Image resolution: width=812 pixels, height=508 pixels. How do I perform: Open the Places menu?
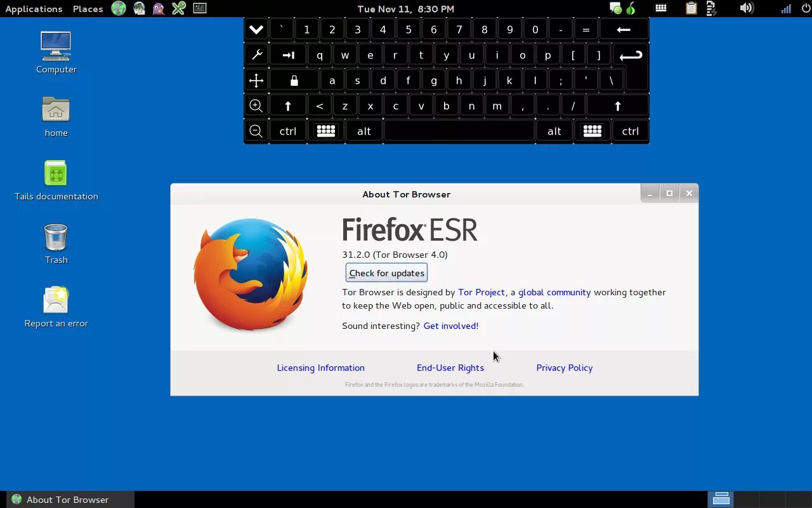coord(88,8)
